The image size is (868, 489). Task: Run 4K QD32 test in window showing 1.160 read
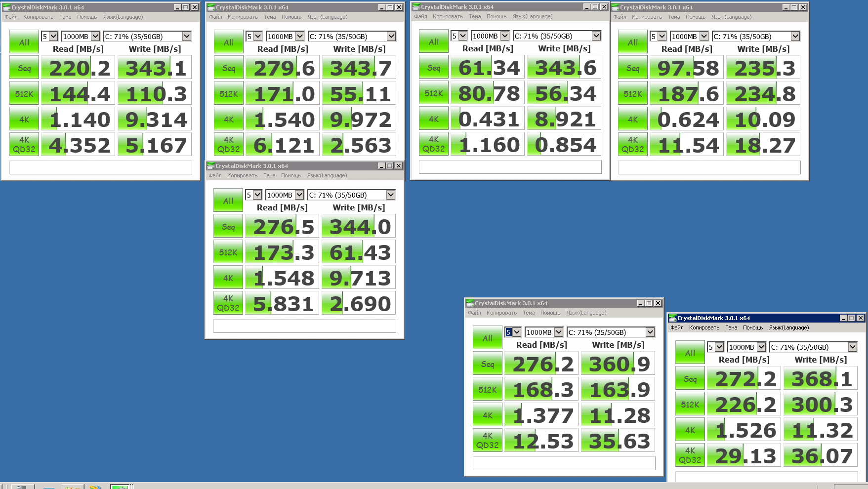[x=434, y=144]
